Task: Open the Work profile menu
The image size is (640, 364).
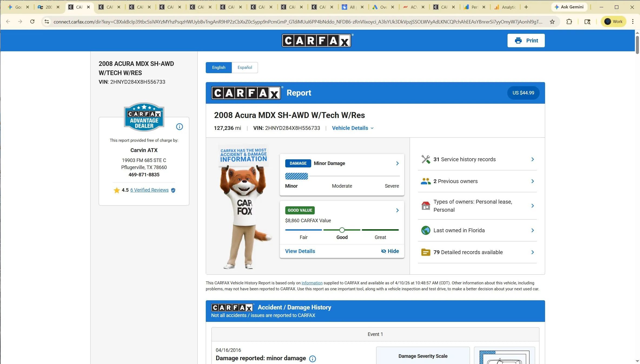Action: tap(614, 22)
